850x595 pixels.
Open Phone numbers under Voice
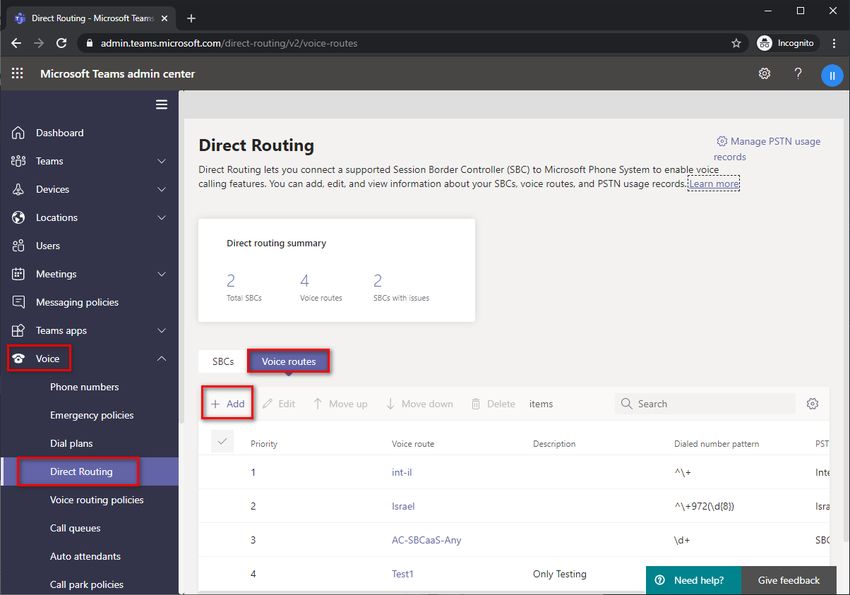[x=85, y=387]
